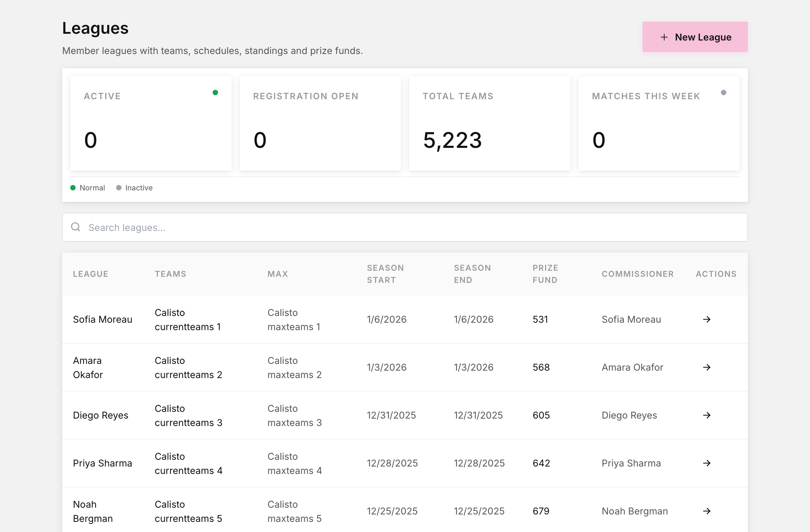Open Noah Bergman league arrow action
The image size is (810, 532).
[706, 511]
